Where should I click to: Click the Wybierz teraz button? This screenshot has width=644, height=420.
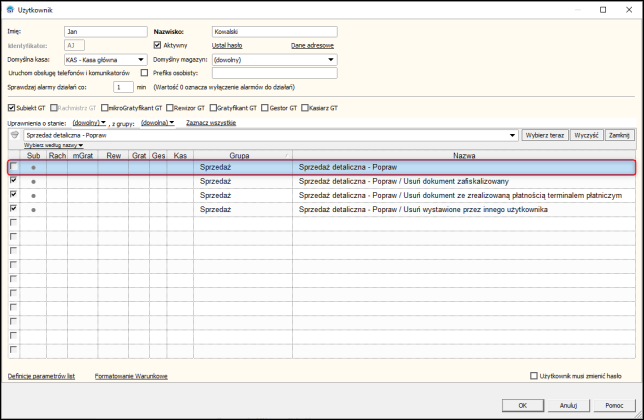545,135
